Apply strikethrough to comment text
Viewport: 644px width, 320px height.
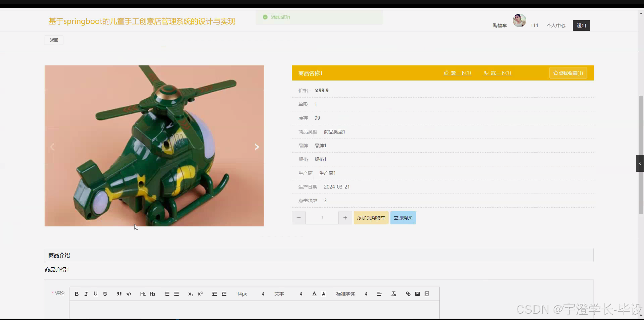pos(105,294)
